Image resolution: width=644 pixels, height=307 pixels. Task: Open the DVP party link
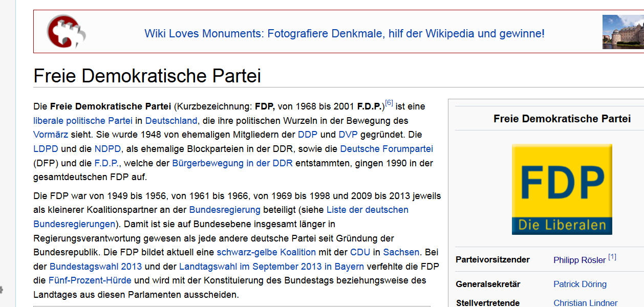(x=348, y=135)
